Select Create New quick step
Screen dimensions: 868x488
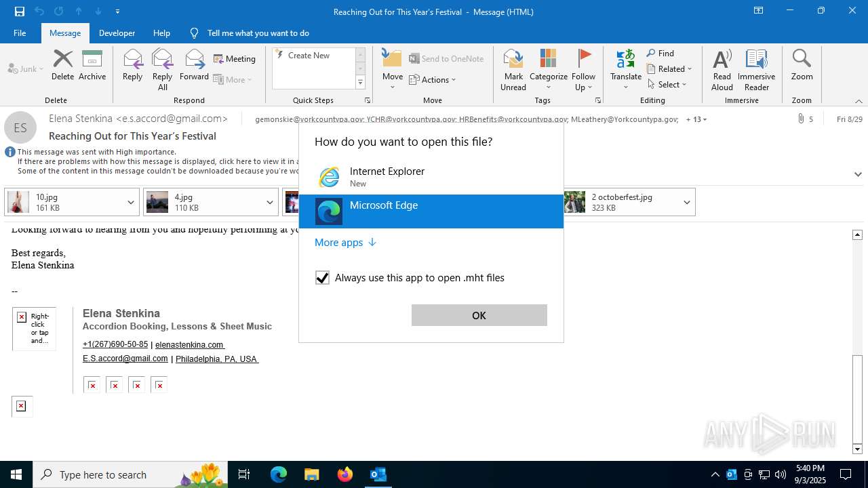(309, 56)
